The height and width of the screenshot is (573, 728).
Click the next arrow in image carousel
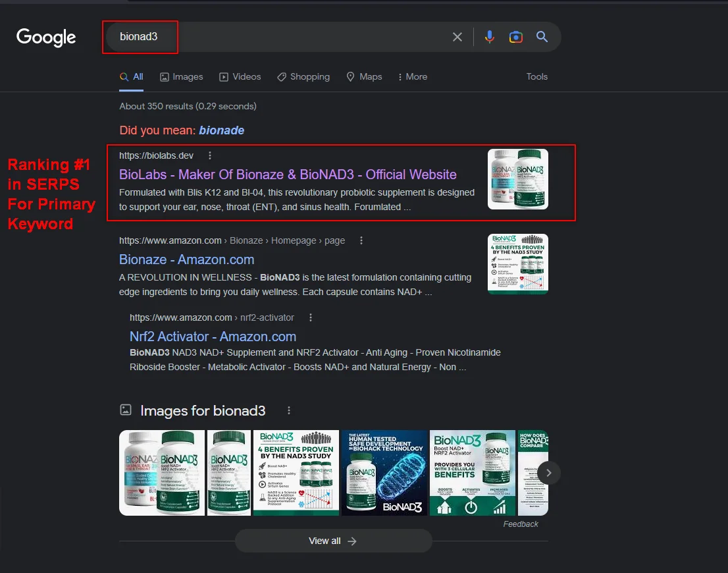click(548, 473)
